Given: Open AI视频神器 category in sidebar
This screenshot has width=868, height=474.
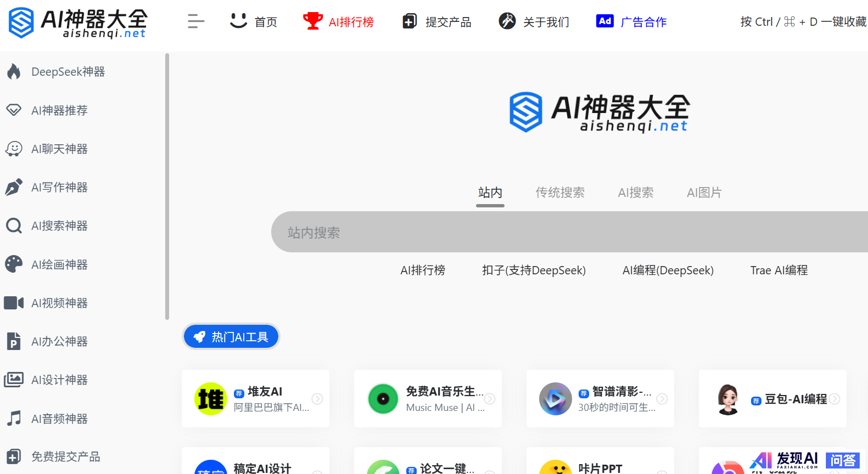Looking at the screenshot, I should (x=59, y=303).
